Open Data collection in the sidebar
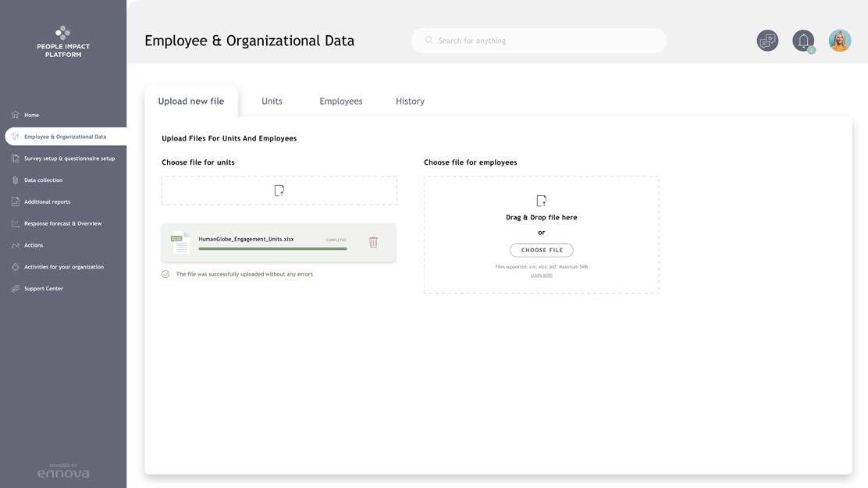868x488 pixels. (43, 180)
